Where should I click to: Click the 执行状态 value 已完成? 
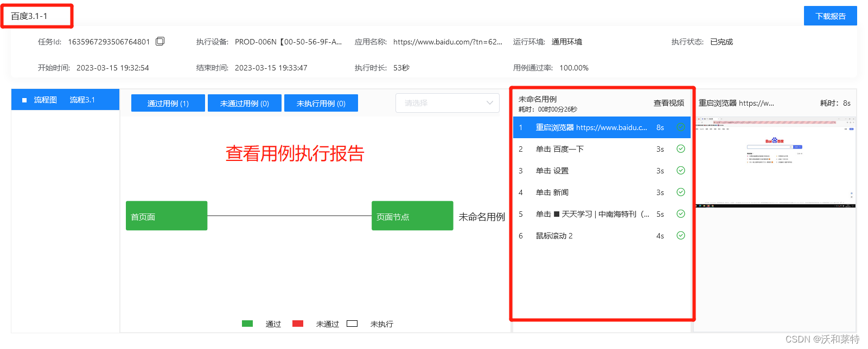tap(722, 42)
